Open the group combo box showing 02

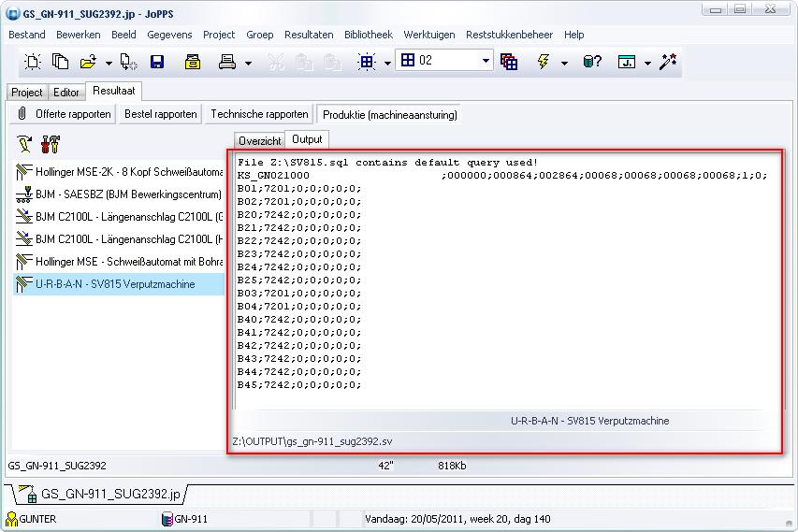pyautogui.click(x=444, y=61)
